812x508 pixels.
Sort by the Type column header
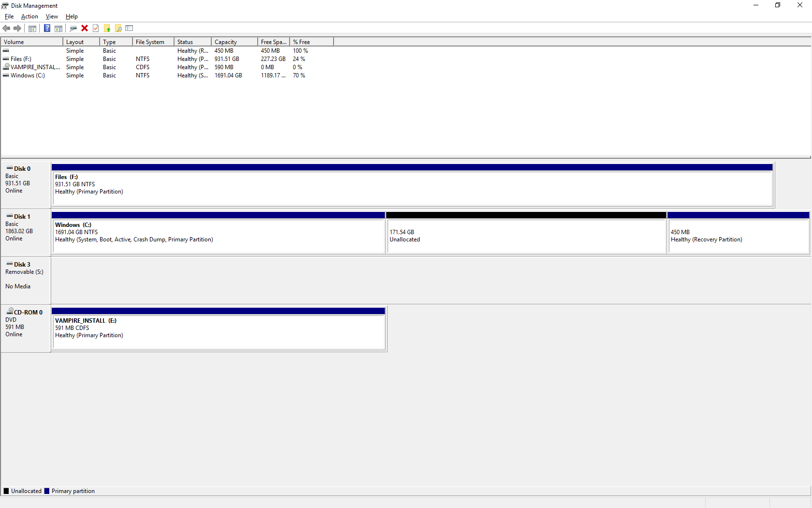click(116, 42)
